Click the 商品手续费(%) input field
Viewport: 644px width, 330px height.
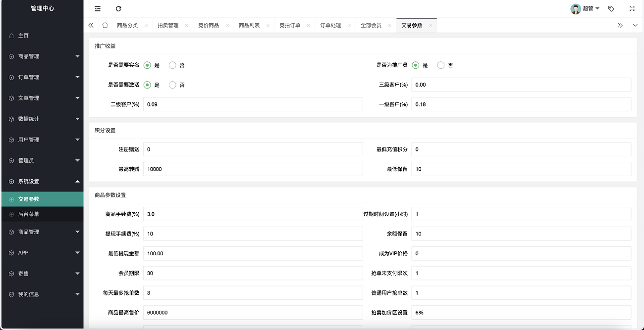tap(253, 214)
